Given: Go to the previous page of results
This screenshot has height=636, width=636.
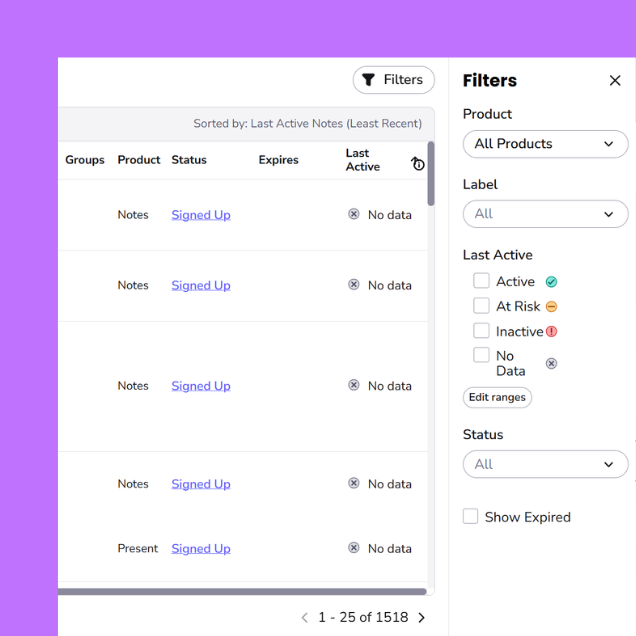Looking at the screenshot, I should pyautogui.click(x=305, y=617).
